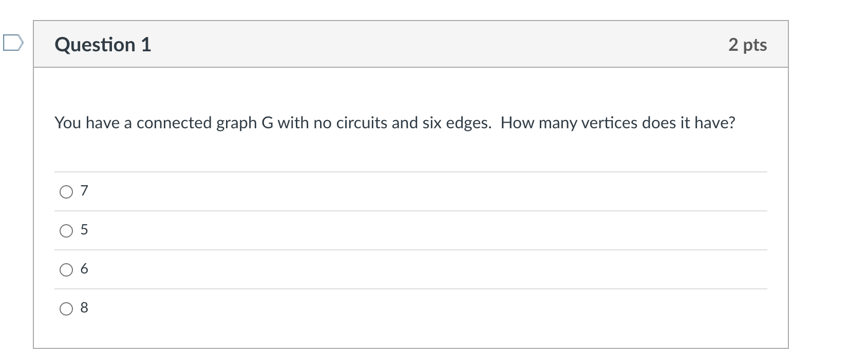This screenshot has height=353, width=868.
Task: Click the Question 1 heading
Action: pos(103,45)
